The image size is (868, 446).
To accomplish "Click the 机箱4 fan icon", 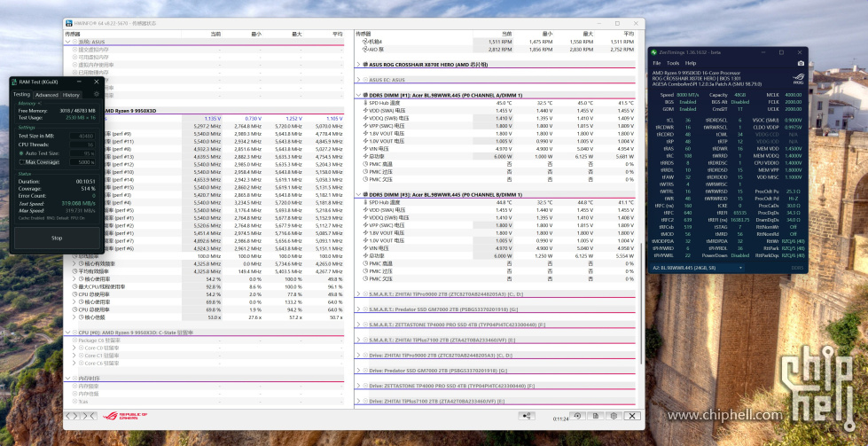I will 365,42.
